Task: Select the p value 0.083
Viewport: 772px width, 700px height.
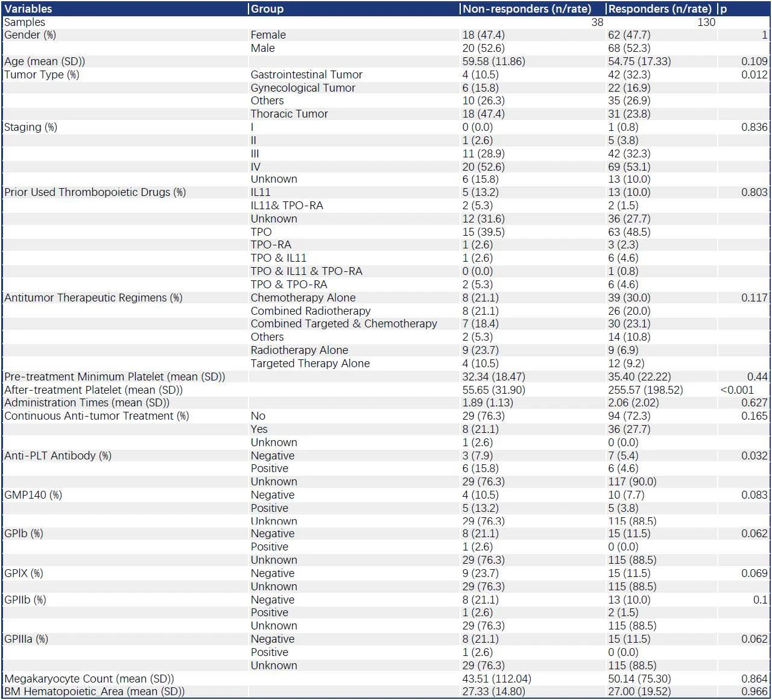Action: pyautogui.click(x=755, y=495)
